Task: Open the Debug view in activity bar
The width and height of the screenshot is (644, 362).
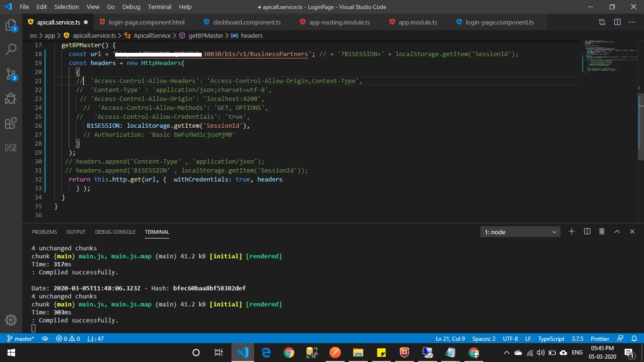Action: point(11,99)
